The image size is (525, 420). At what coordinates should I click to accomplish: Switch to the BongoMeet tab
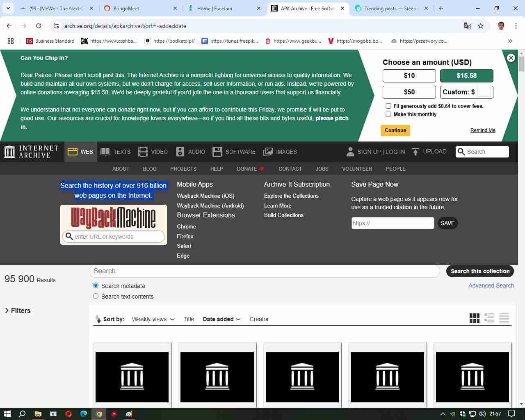140,8
